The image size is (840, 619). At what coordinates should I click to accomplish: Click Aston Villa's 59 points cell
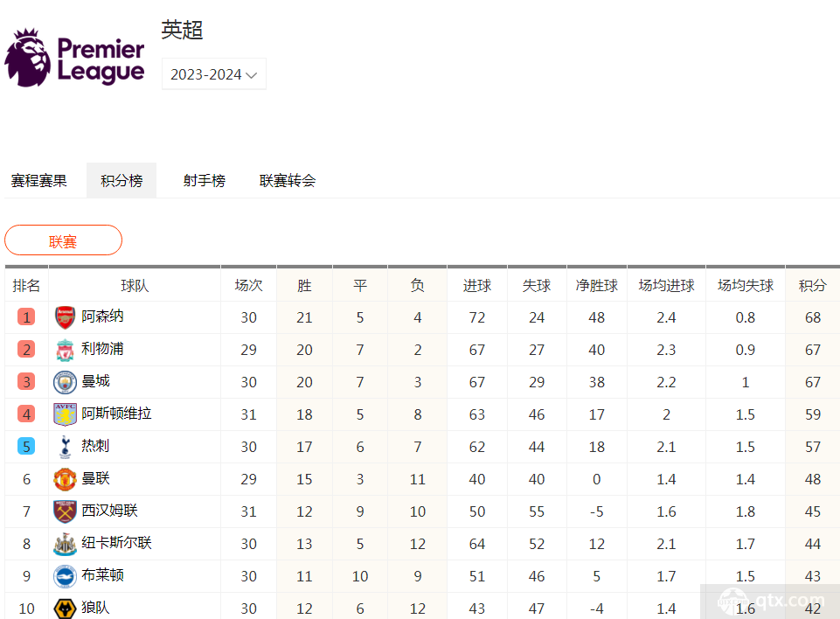click(x=813, y=414)
